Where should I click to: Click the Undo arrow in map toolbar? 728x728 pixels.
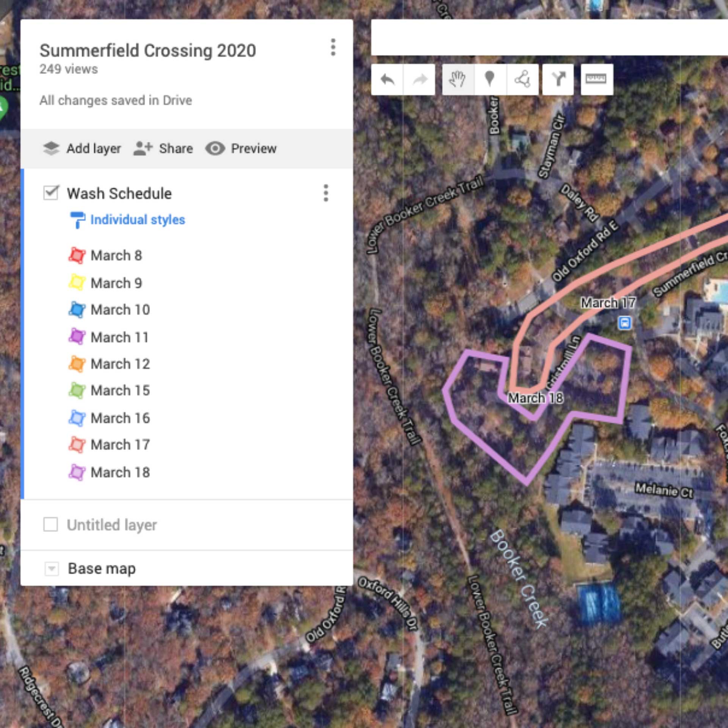click(x=387, y=80)
